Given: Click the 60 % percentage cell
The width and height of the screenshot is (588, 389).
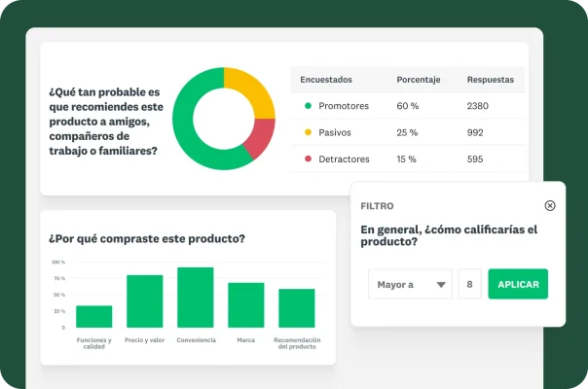Looking at the screenshot, I should 408,106.
